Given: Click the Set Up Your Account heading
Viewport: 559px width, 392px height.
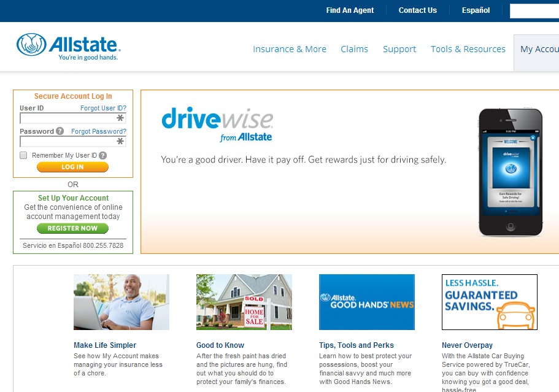Looking at the screenshot, I should (74, 198).
